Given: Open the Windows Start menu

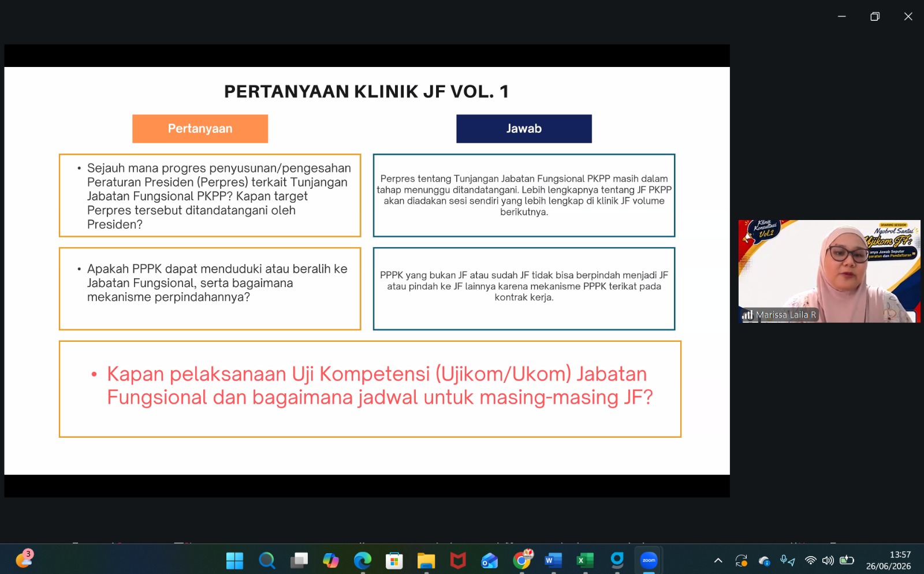Looking at the screenshot, I should pyautogui.click(x=234, y=560).
